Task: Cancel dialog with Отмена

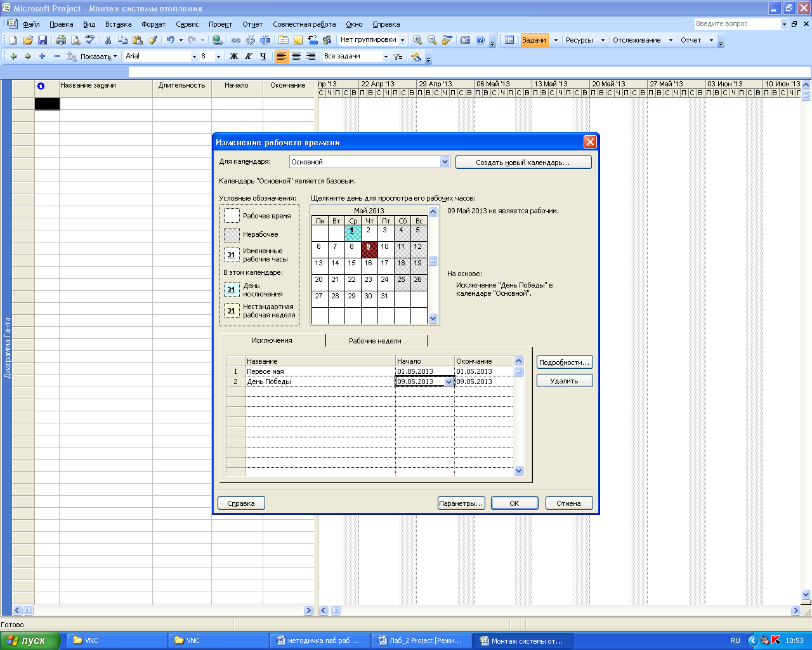Action: click(x=569, y=503)
